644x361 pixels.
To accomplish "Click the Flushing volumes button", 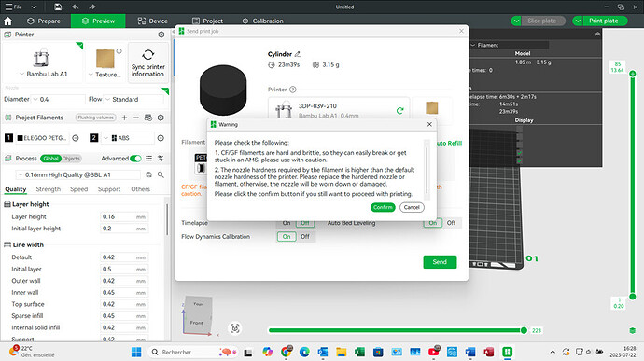I will click(95, 118).
